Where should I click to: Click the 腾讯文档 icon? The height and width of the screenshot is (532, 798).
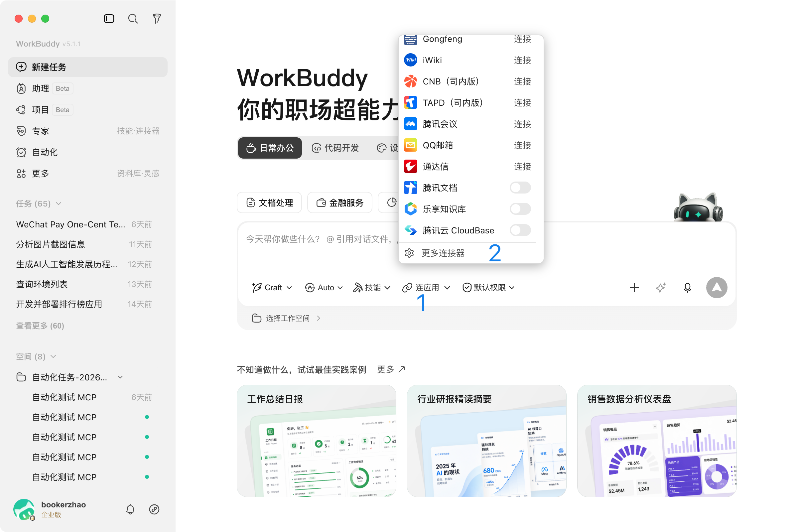pyautogui.click(x=411, y=188)
